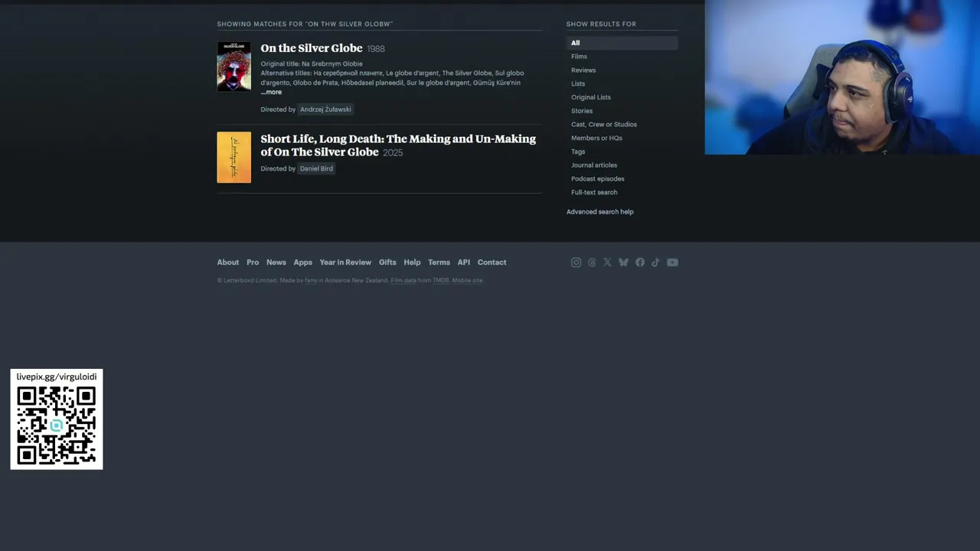Follow the TMDB link in footer
Viewport: 980px width, 551px height.
(x=441, y=281)
